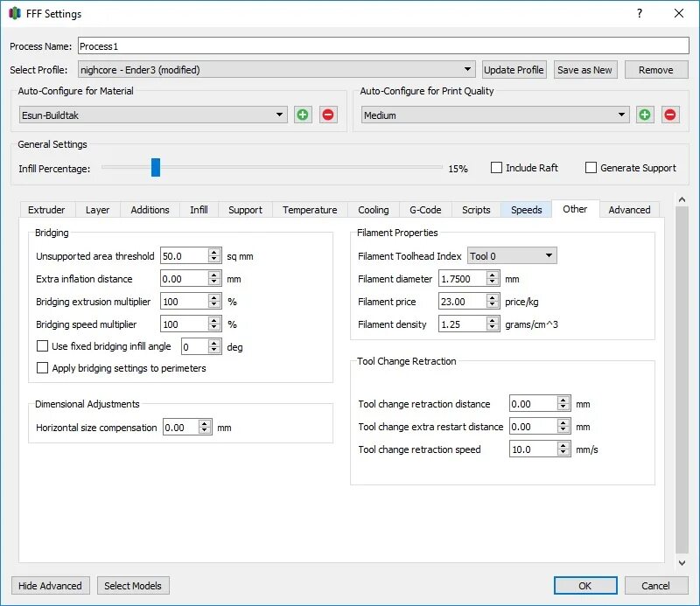
Task: Switch to the Infill tab
Action: (199, 210)
